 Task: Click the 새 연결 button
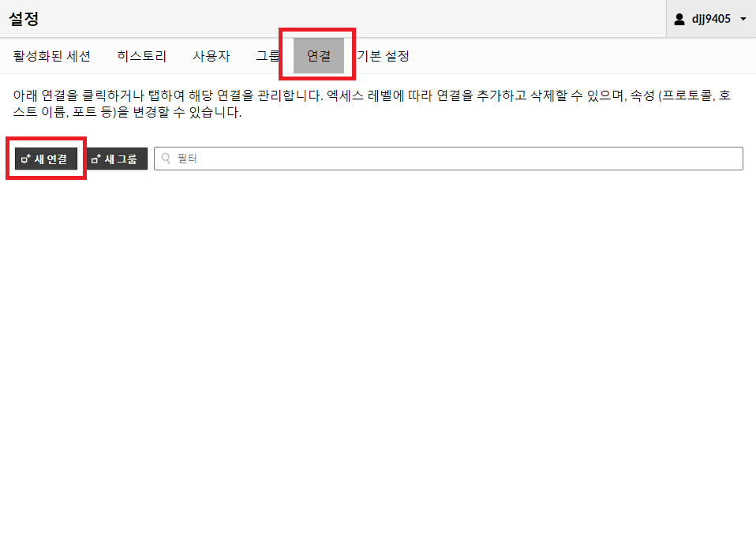click(x=46, y=159)
